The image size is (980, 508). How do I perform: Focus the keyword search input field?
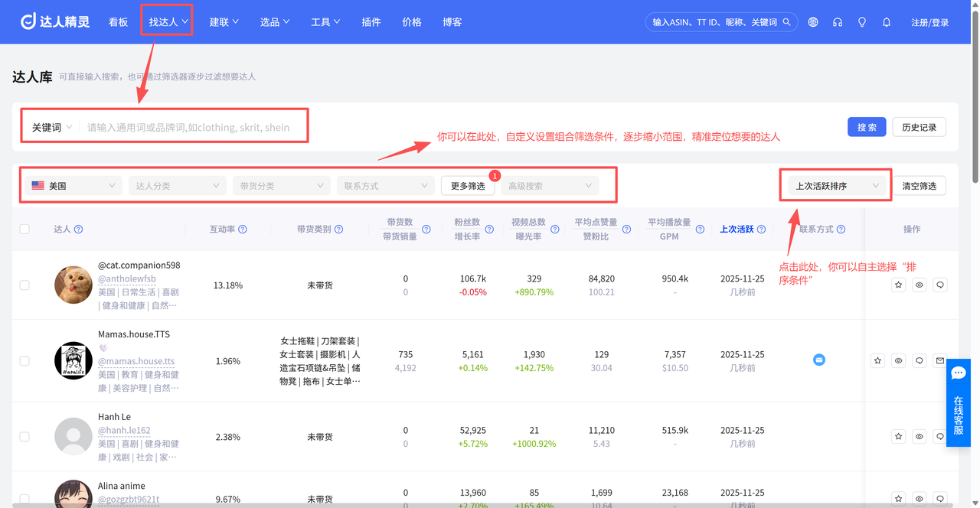click(x=191, y=128)
